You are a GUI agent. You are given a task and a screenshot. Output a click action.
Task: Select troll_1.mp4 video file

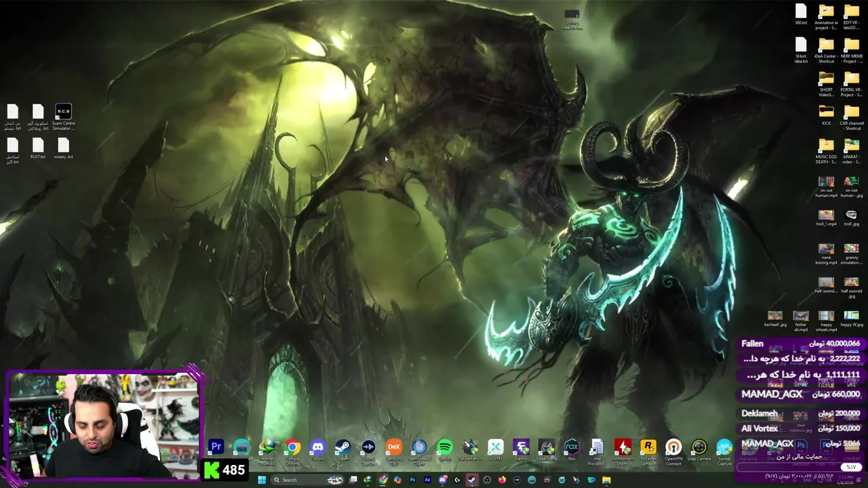tap(826, 218)
